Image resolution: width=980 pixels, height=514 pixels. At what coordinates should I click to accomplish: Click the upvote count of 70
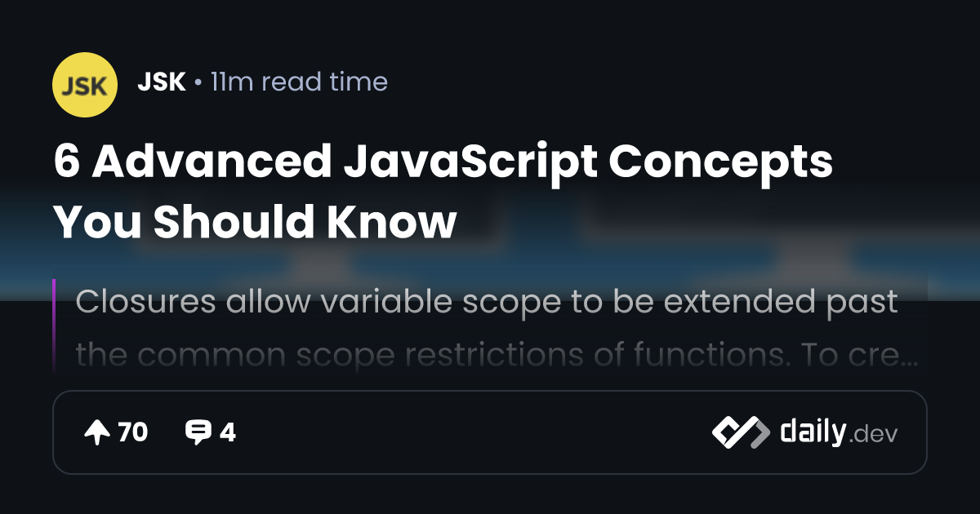coord(132,432)
